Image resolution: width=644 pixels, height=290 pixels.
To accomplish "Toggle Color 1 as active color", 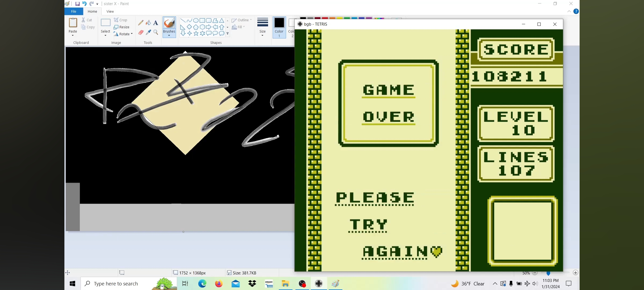I will pos(279,27).
